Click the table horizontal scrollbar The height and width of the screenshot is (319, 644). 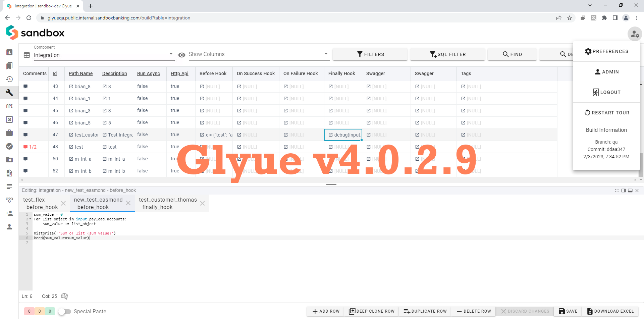coord(328,180)
